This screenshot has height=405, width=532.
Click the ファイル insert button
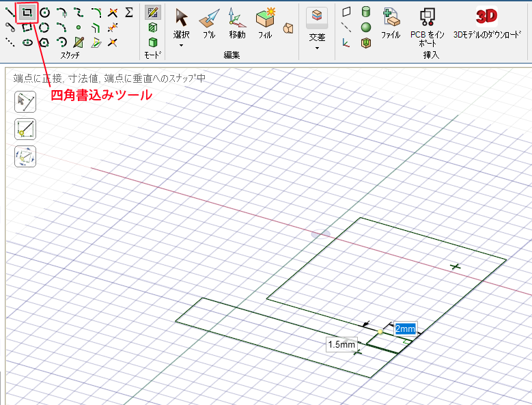[x=391, y=24]
